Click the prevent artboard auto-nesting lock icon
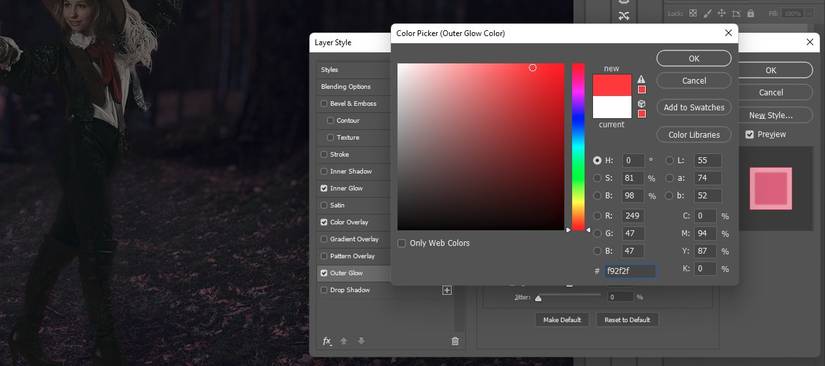 [736, 13]
